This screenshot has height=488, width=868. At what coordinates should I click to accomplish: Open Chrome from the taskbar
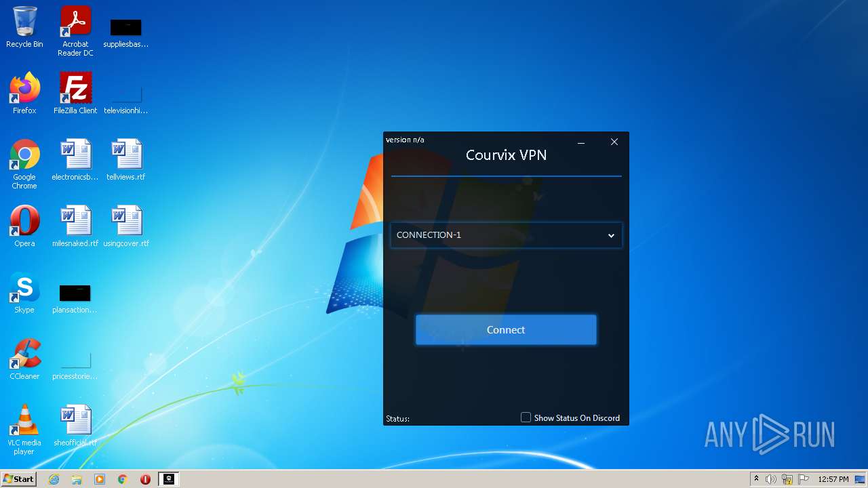click(x=123, y=479)
